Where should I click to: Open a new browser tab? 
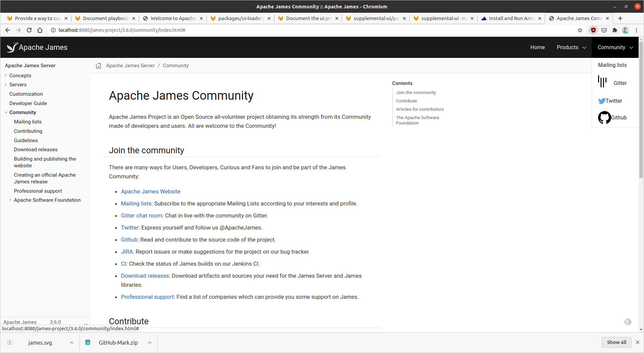pos(620,18)
